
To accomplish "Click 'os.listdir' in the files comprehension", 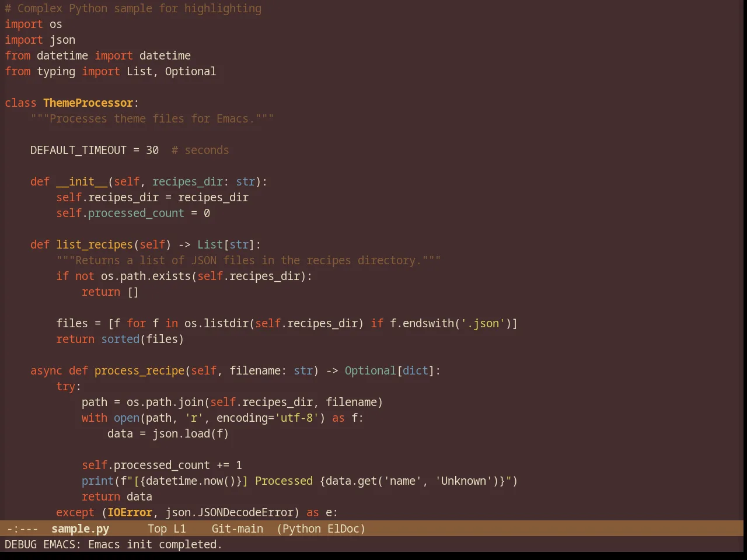I will [217, 324].
